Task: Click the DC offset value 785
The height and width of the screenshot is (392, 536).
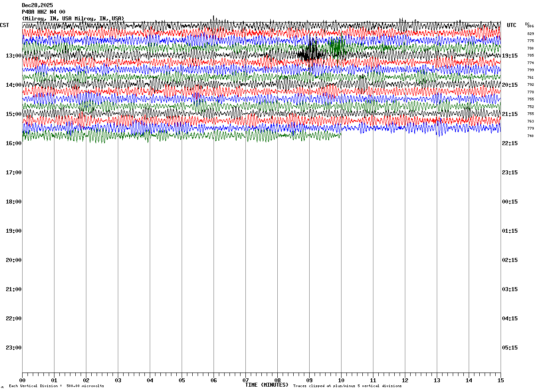Action: click(x=530, y=55)
